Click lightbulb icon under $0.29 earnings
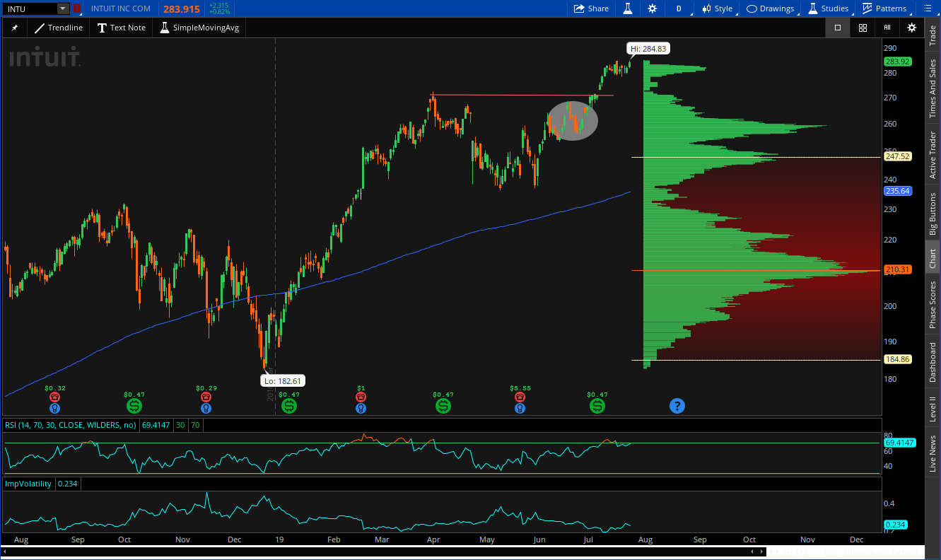 [206, 408]
